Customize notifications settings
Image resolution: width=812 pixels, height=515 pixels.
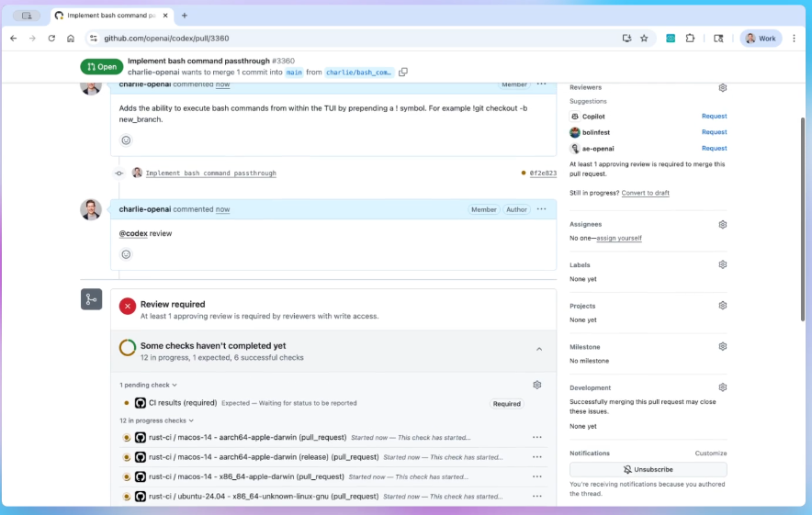point(711,453)
